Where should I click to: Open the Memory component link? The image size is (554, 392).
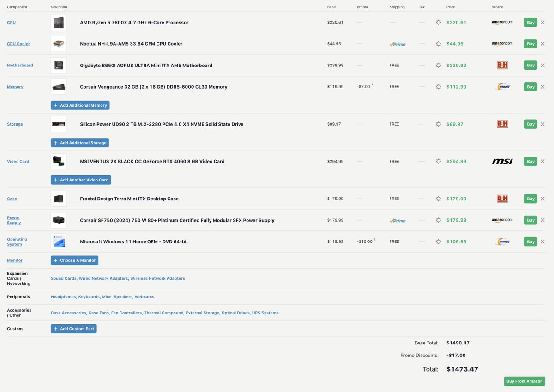[15, 87]
